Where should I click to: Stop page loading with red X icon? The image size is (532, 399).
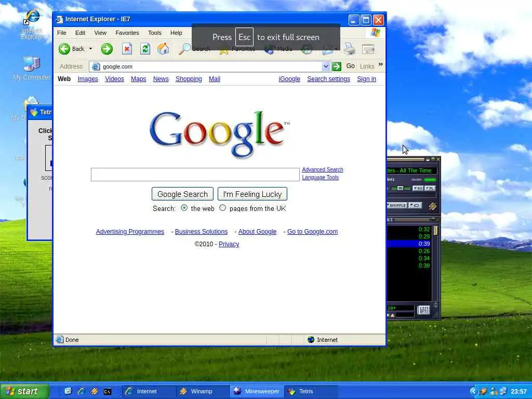pos(127,49)
